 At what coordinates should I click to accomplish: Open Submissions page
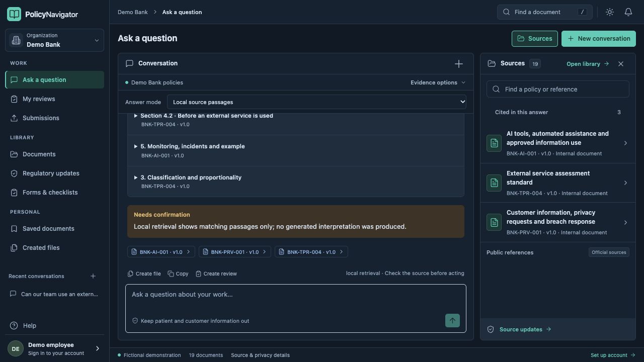54,118
